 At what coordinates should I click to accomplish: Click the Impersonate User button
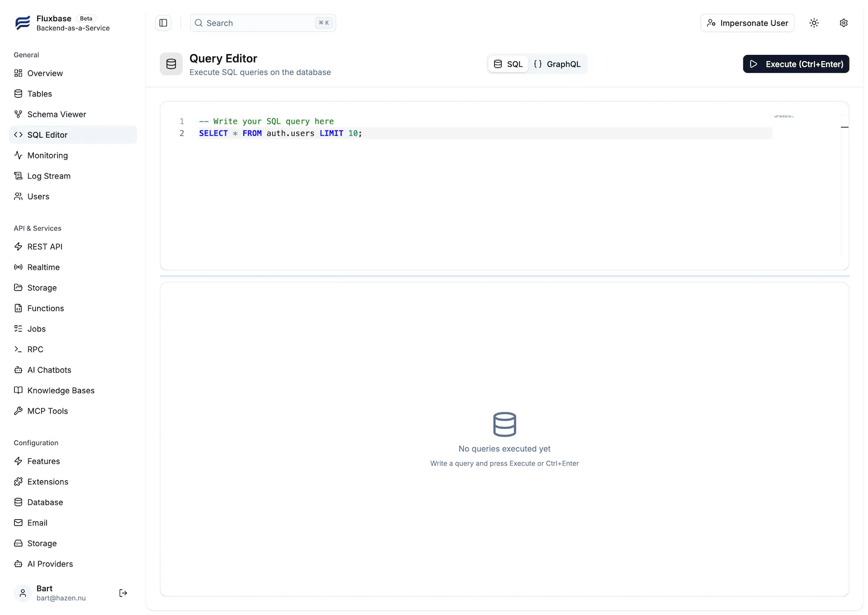(x=747, y=23)
